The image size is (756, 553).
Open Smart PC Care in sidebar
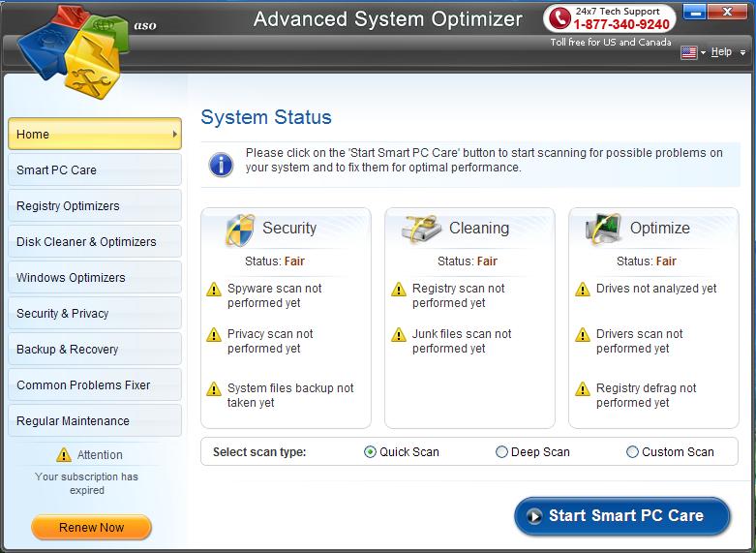click(x=95, y=169)
